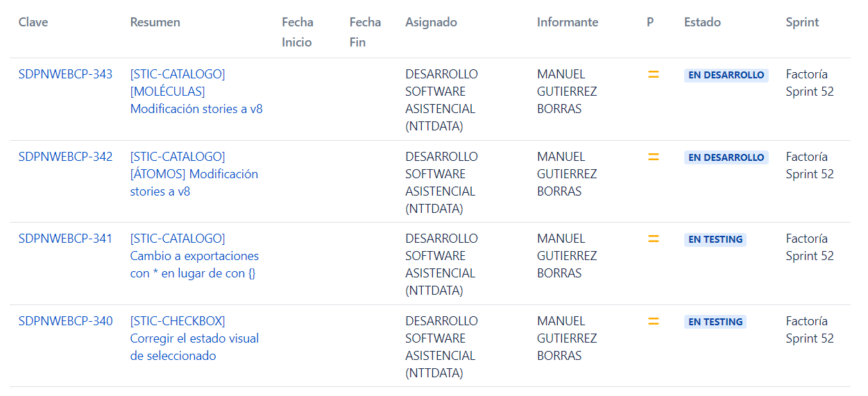Image resolution: width=868 pixels, height=396 pixels.
Task: Click the priority icon for SDPNWEBCP-343
Action: pos(653,74)
